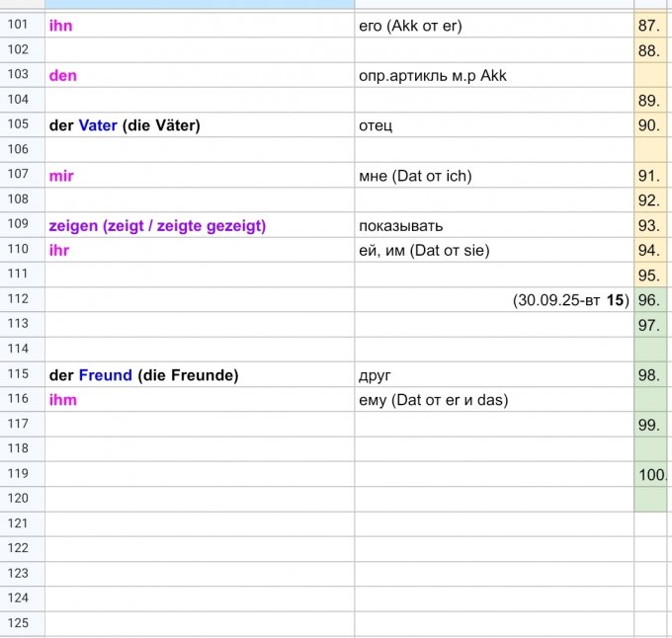Select the green cell numbered "100."
The width and height of the screenshot is (672, 638).
652,475
